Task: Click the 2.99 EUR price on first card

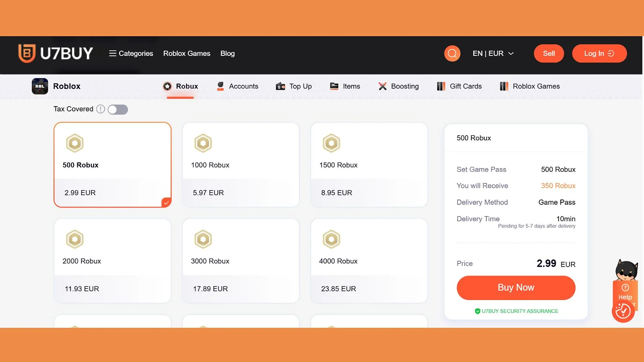Action: tap(80, 193)
